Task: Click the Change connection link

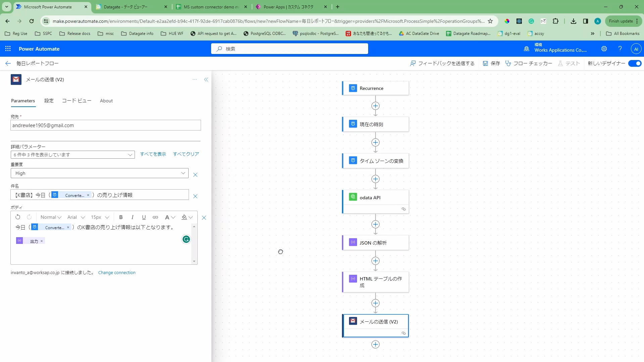Action: point(117,273)
